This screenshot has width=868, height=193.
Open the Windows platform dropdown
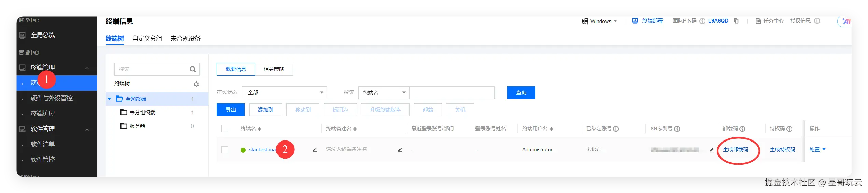pos(600,21)
